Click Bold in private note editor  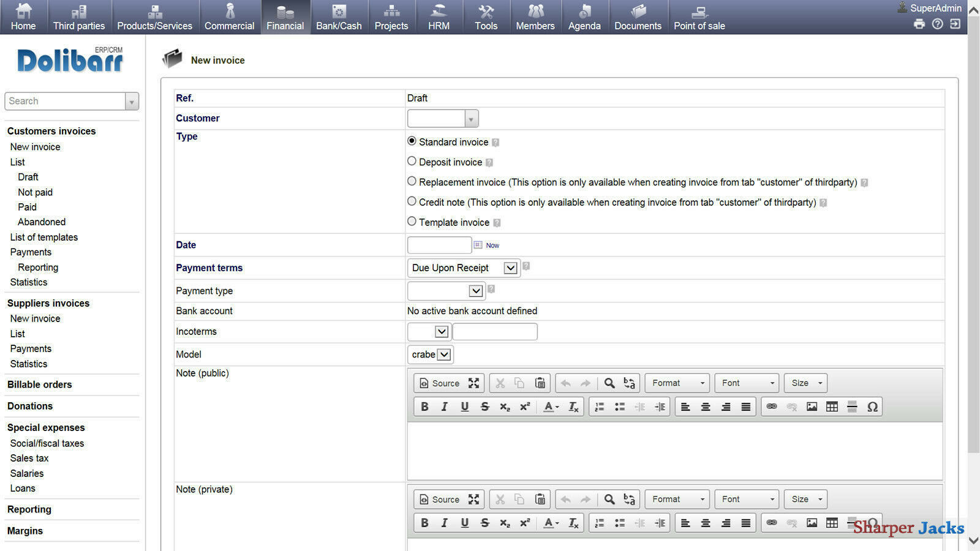pos(424,523)
